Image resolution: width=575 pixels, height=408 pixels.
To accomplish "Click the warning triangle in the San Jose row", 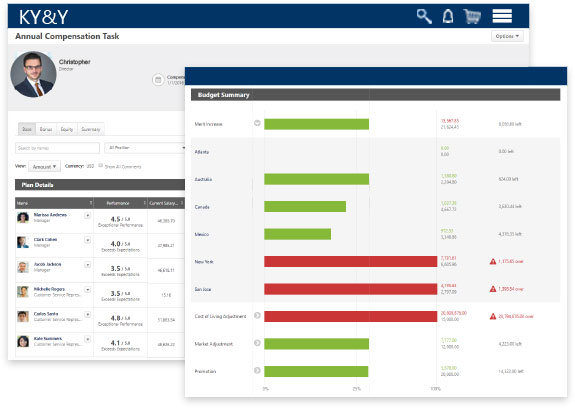I will (x=493, y=289).
